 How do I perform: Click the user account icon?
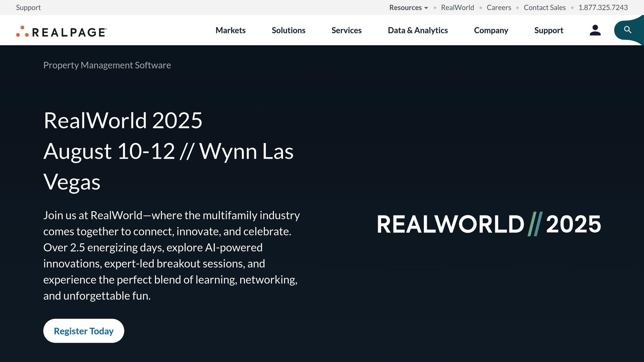[x=595, y=30]
